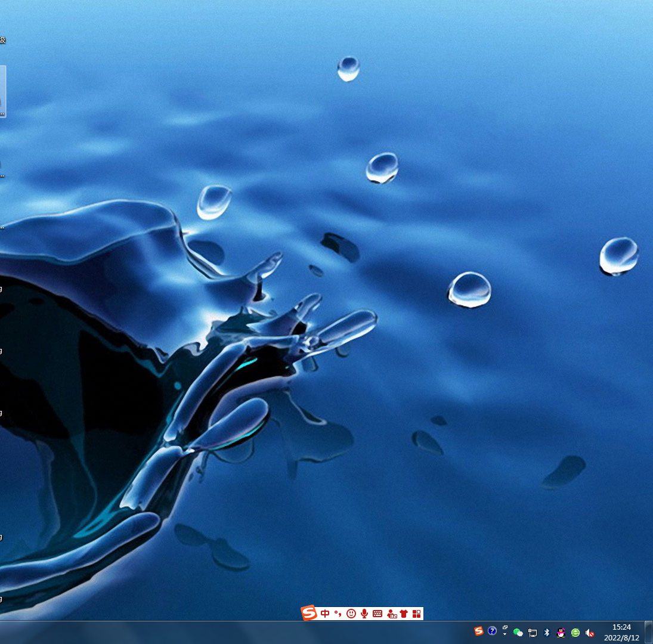This screenshot has height=644, width=653.
Task: Toggle Chinese punctuation mode on Sogou bar
Action: click(338, 614)
